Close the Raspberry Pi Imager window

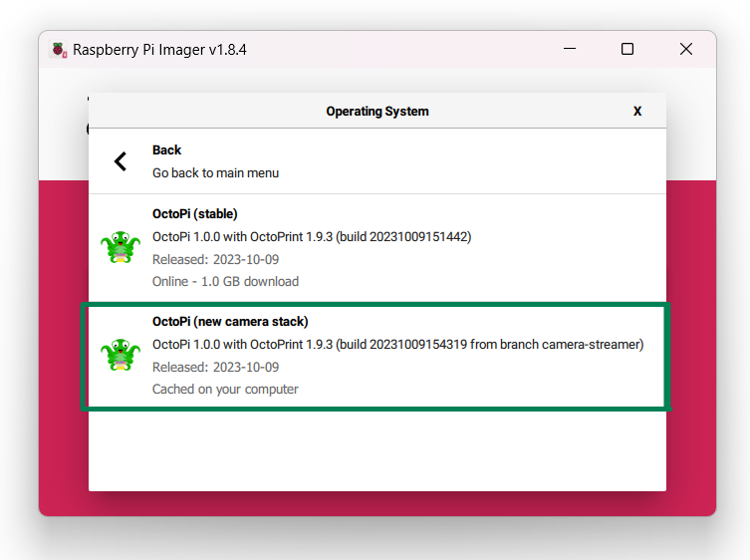pyautogui.click(x=686, y=49)
